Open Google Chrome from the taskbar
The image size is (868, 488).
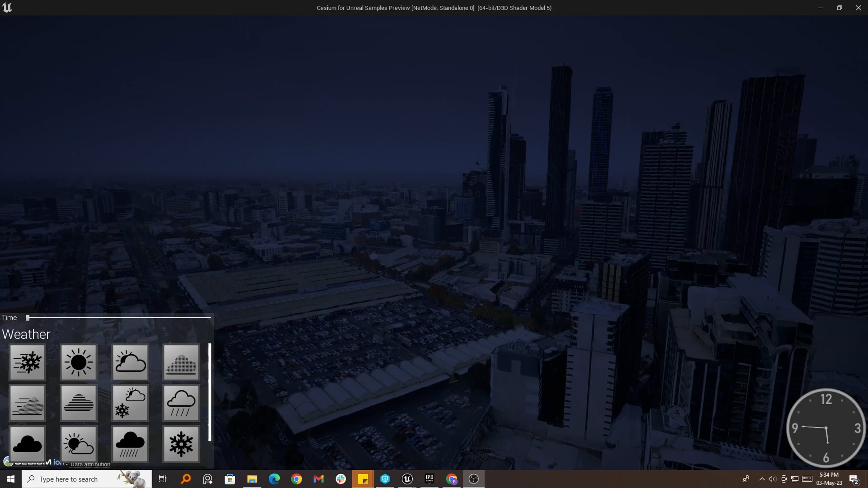coord(297,479)
